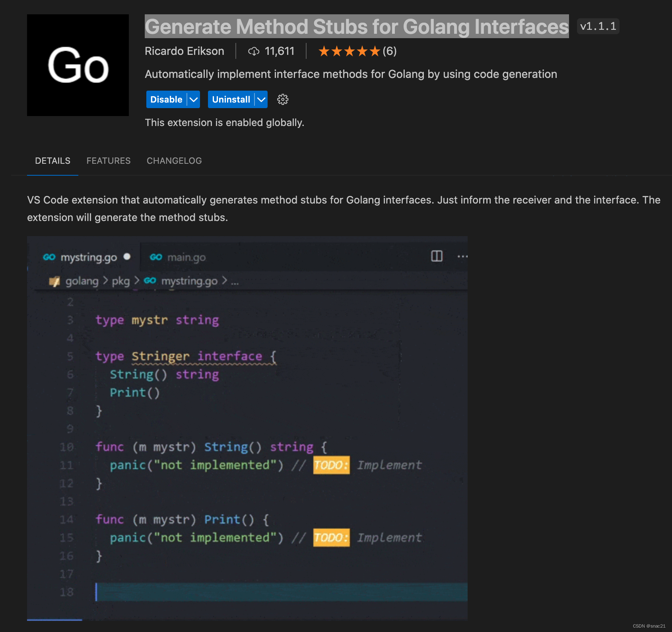Viewport: 672px width, 632px height.
Task: Switch to the FEATURES tab
Action: [x=109, y=161]
